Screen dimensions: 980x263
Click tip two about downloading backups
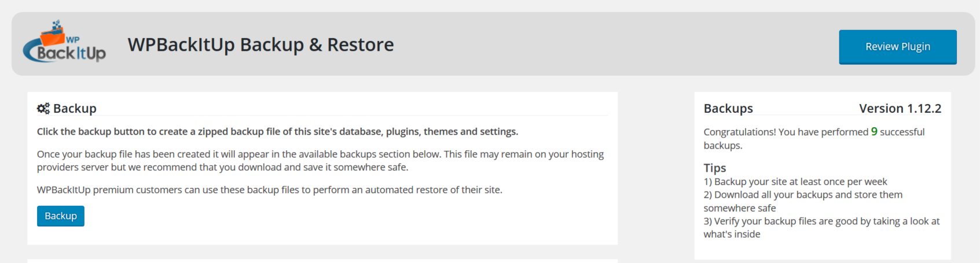(803, 201)
